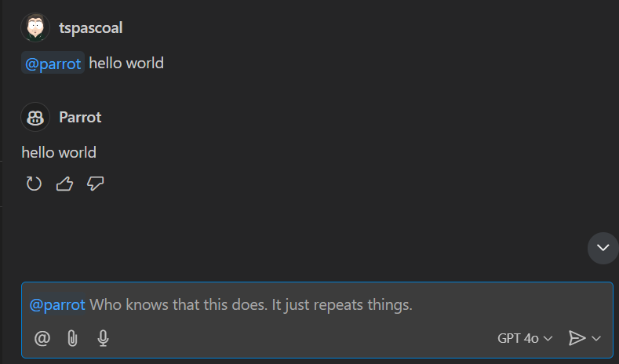
Task: Retry the Parrot response
Action: pyautogui.click(x=34, y=184)
